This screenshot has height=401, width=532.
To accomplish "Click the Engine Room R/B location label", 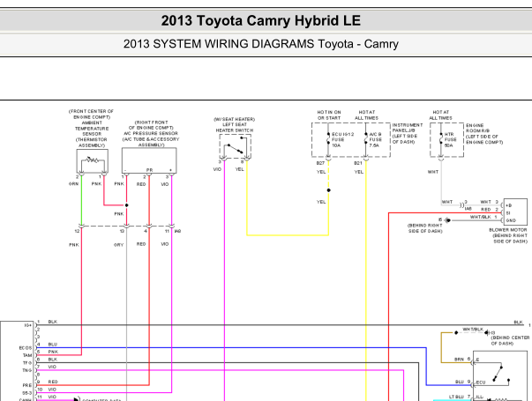I will click(x=484, y=134).
